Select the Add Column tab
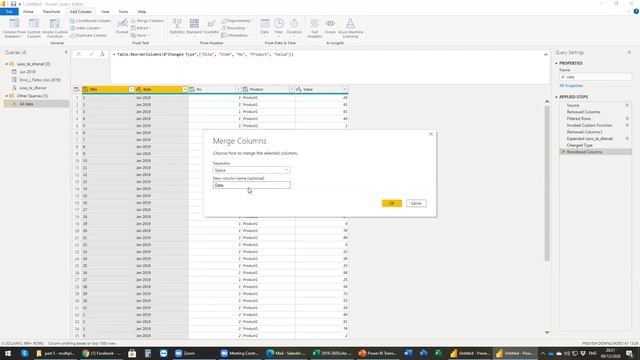The image size is (640, 360). [81, 12]
